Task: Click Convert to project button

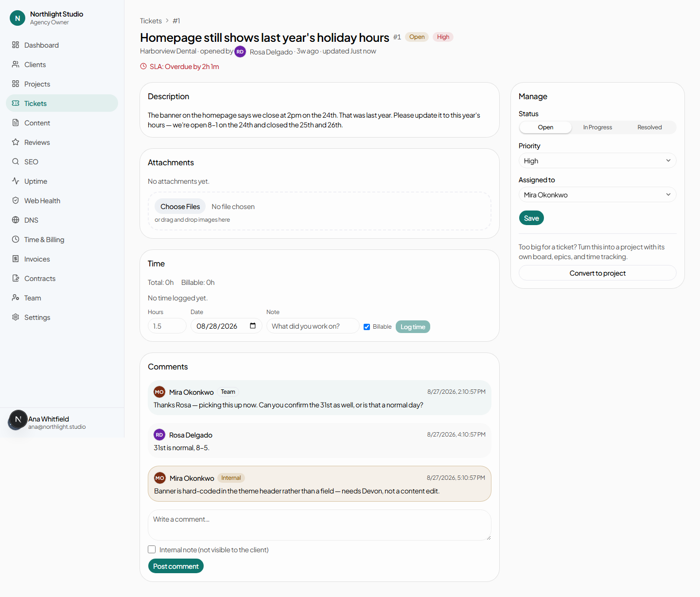Action: click(x=597, y=273)
